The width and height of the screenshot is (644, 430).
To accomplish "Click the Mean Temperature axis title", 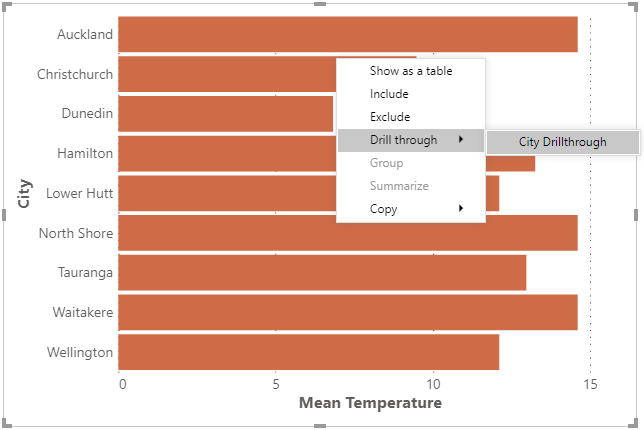I will (x=370, y=403).
